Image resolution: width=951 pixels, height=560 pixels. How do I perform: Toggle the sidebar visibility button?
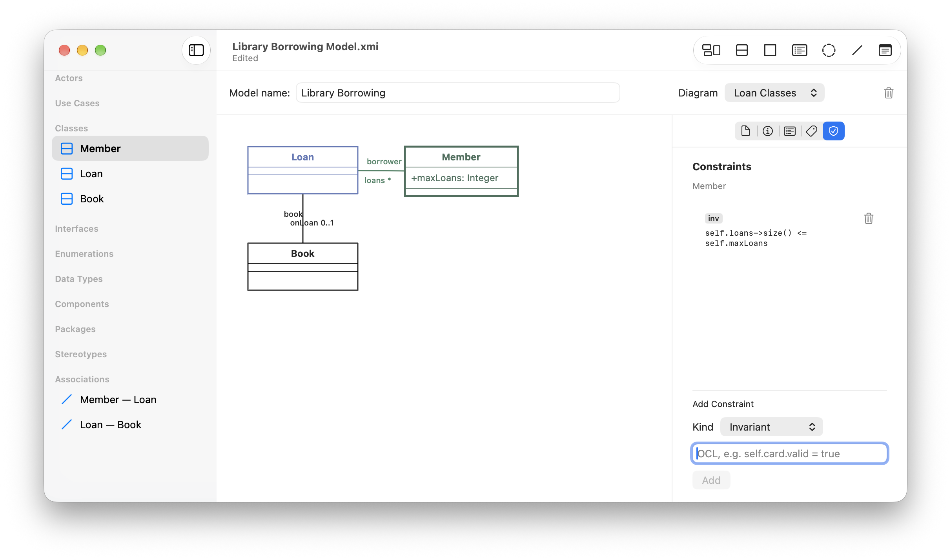click(x=196, y=50)
